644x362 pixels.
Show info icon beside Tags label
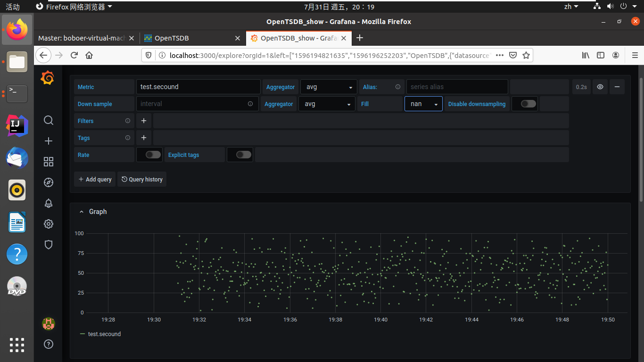(x=127, y=138)
